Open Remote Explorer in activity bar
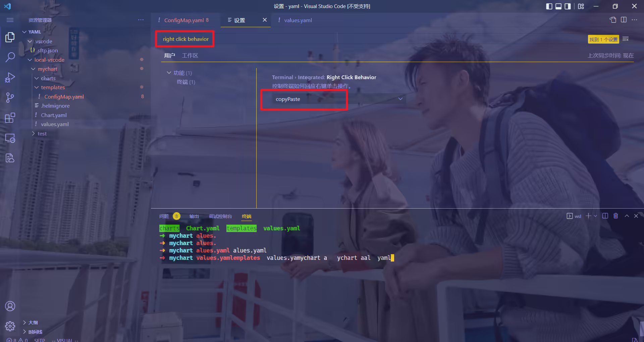Image resolution: width=644 pixels, height=342 pixels. [x=10, y=138]
